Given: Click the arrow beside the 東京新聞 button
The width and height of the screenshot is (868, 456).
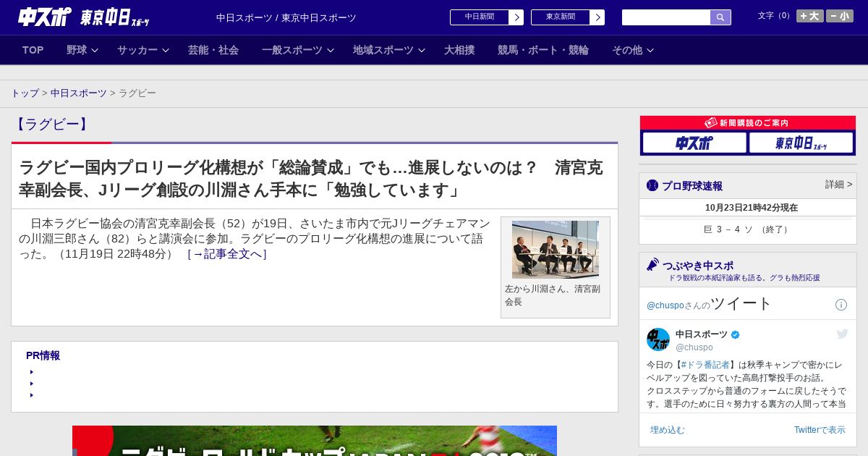Looking at the screenshot, I should click(597, 17).
